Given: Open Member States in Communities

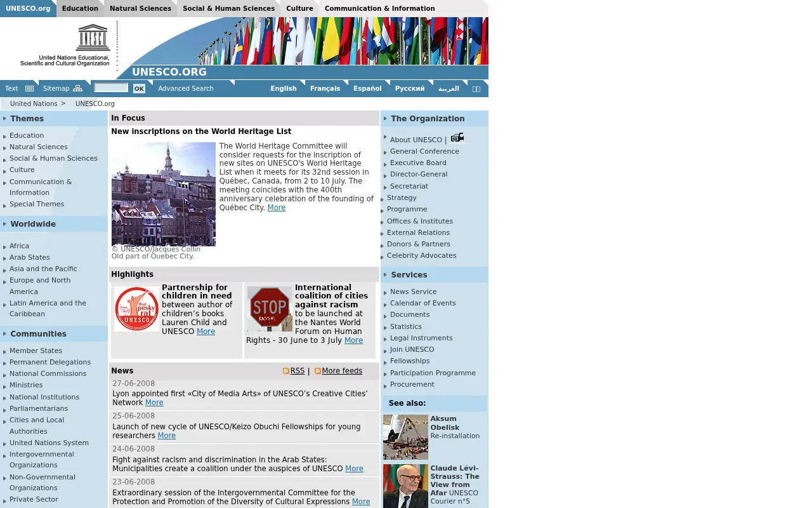Looking at the screenshot, I should 36,351.
